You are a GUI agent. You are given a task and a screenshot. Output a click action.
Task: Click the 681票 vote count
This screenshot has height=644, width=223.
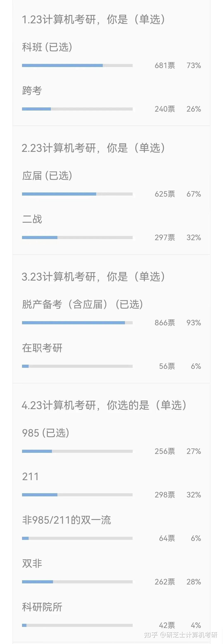point(165,65)
